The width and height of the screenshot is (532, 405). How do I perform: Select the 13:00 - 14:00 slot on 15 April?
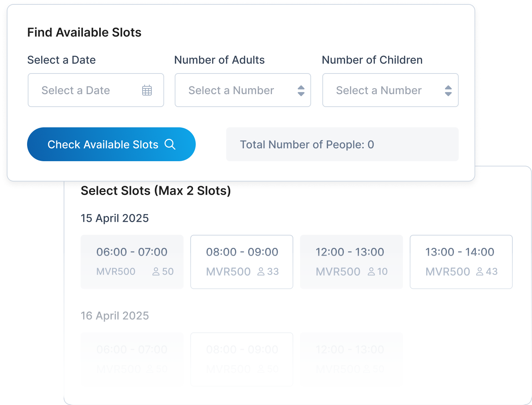click(x=461, y=261)
